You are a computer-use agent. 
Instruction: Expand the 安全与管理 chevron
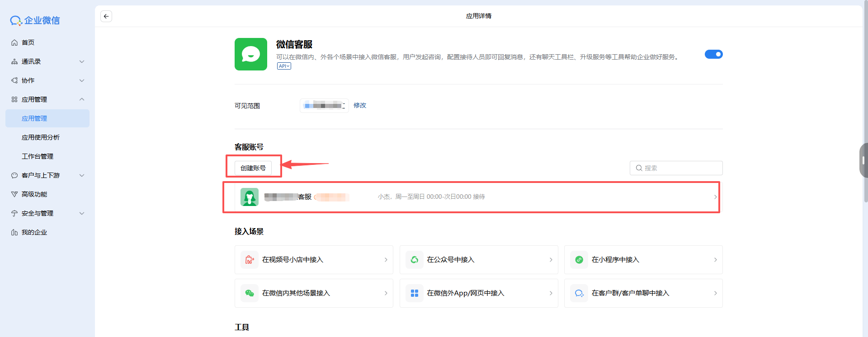pyautogui.click(x=82, y=213)
